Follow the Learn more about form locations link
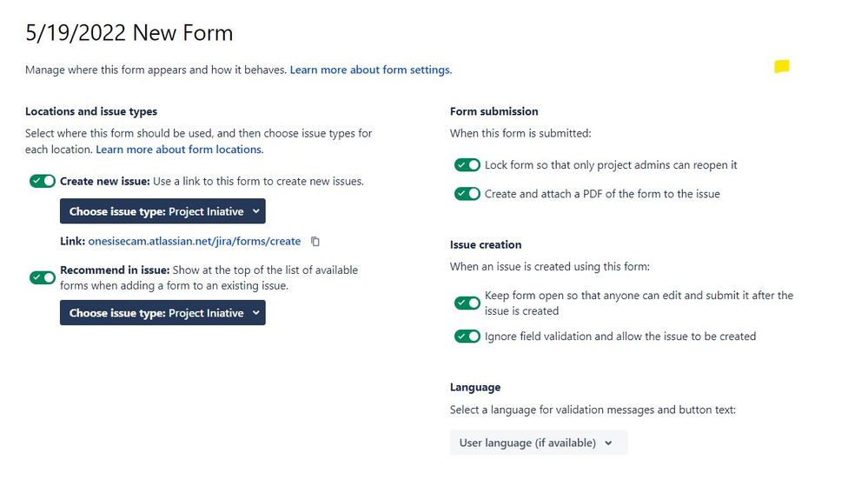The width and height of the screenshot is (868, 487). coord(179,149)
